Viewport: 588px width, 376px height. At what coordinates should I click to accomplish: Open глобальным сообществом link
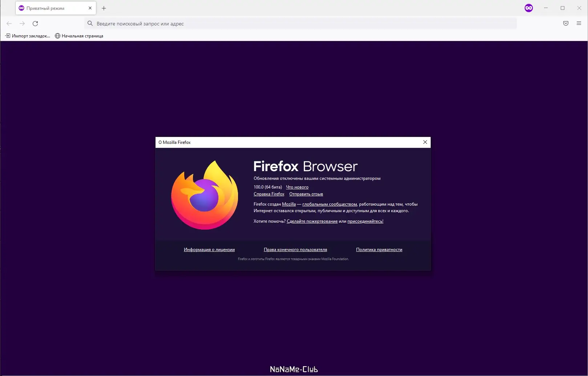[x=330, y=204]
